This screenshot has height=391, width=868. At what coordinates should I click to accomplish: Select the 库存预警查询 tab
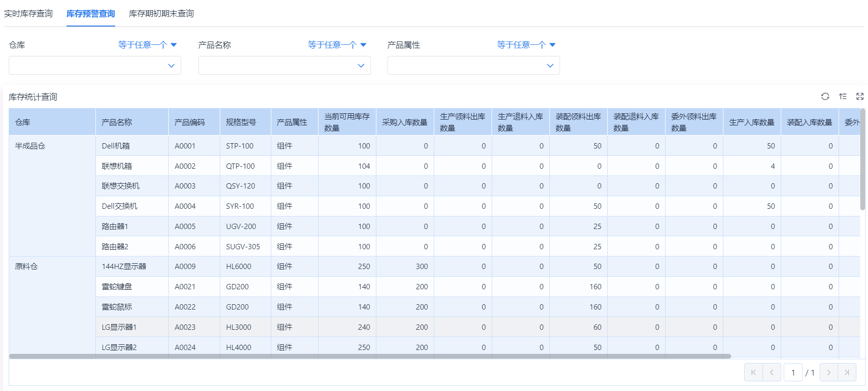coord(91,13)
